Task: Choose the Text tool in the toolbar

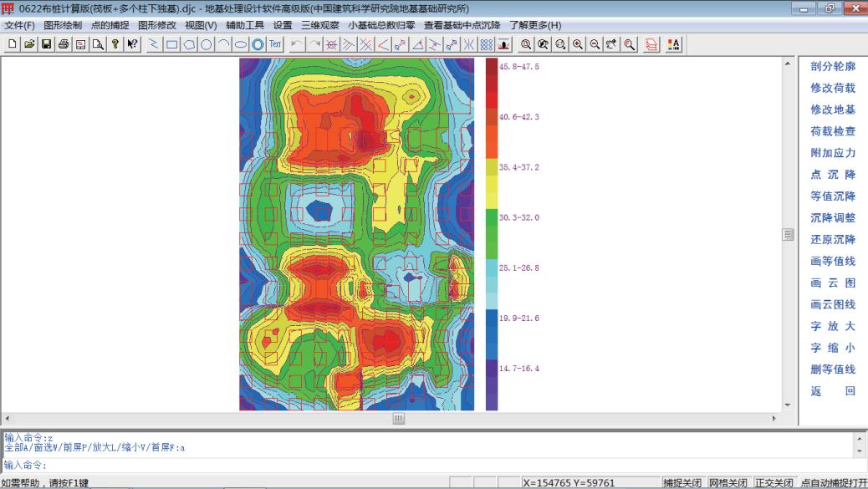Action: [275, 44]
